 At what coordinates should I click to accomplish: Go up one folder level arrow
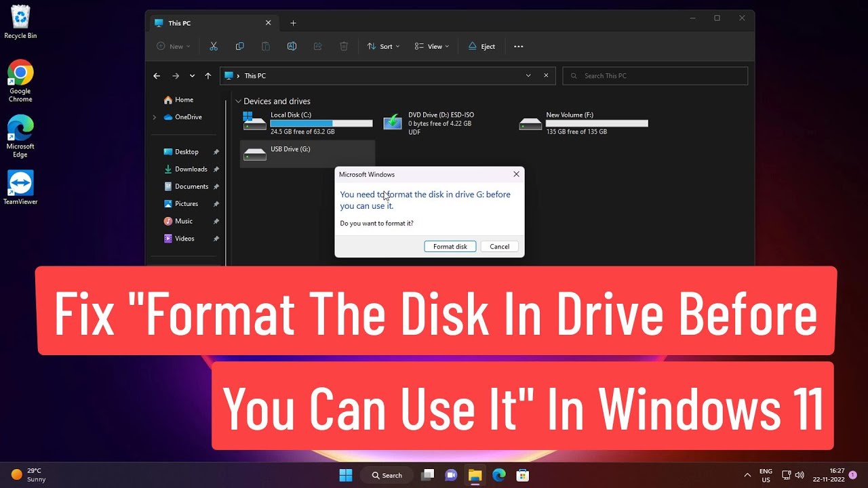pos(208,76)
